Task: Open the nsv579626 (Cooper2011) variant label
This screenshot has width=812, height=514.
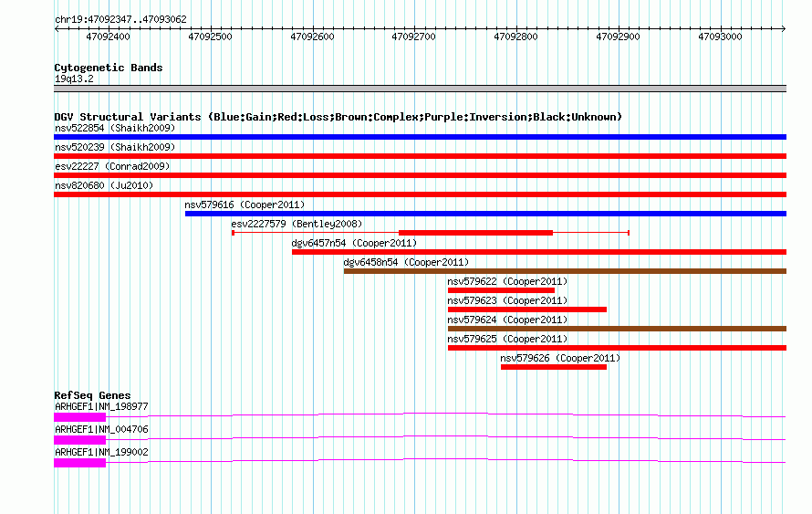Action: [559, 358]
